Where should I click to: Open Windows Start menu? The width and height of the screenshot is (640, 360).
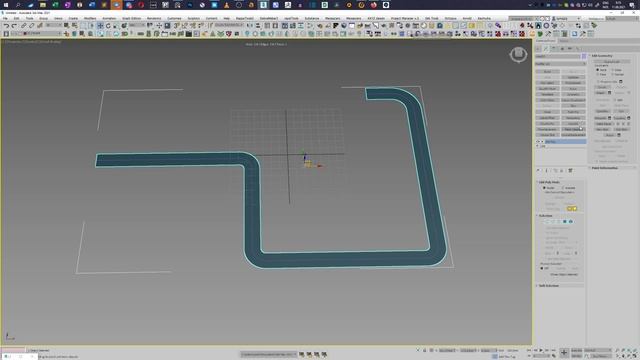tap(6, 5)
